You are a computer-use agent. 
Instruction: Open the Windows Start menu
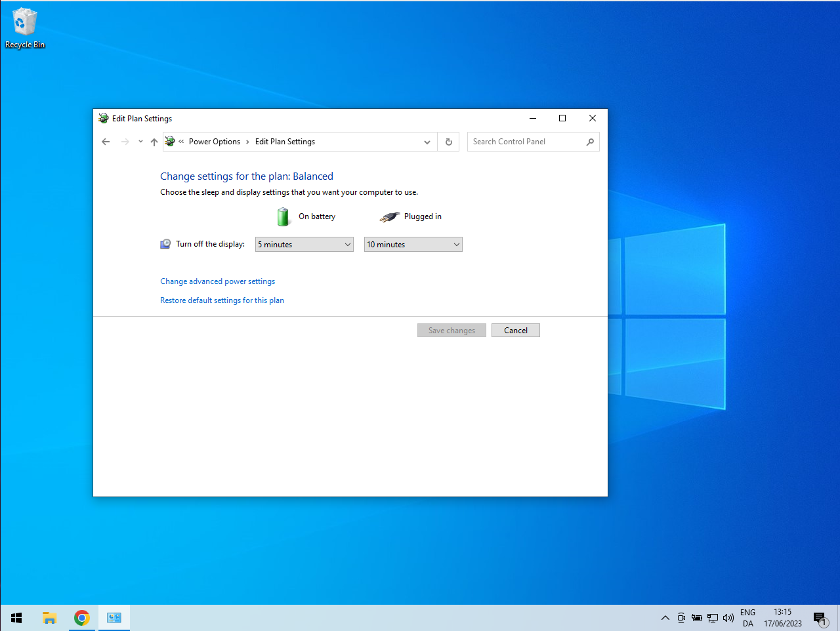tap(16, 618)
